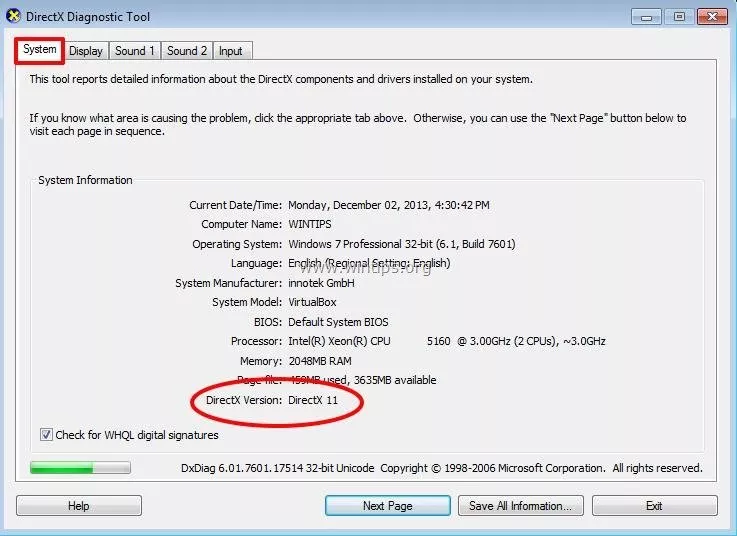Click the 'VirtualBox' system model value
The height and width of the screenshot is (536, 737).
(312, 302)
